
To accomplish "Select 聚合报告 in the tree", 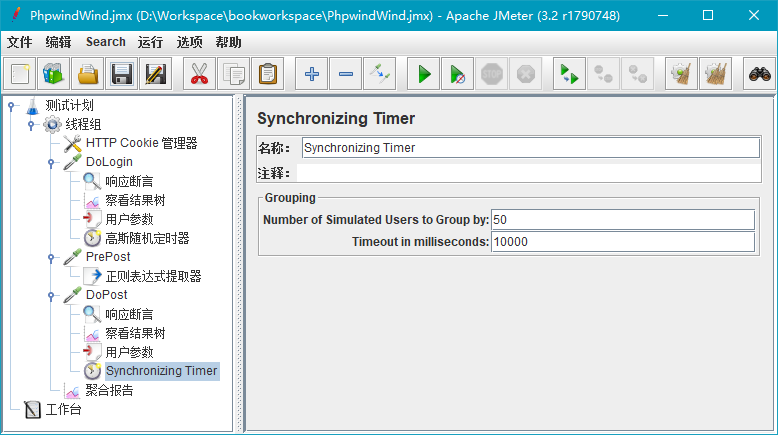I will (109, 390).
